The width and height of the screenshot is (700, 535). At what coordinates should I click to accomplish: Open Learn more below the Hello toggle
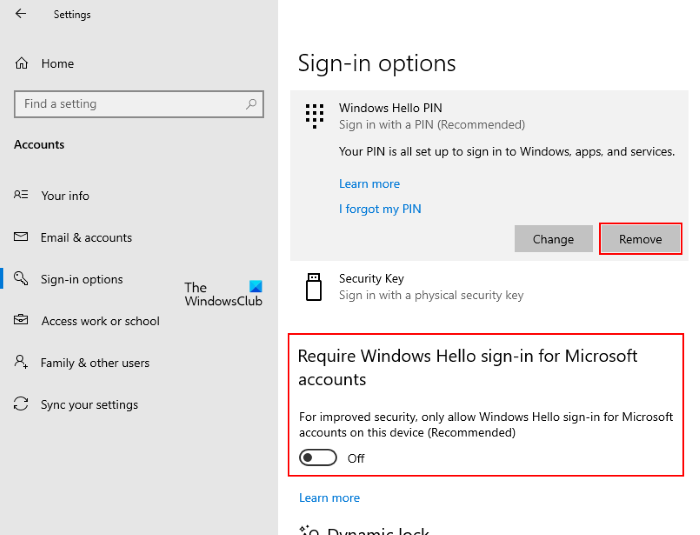click(x=329, y=498)
